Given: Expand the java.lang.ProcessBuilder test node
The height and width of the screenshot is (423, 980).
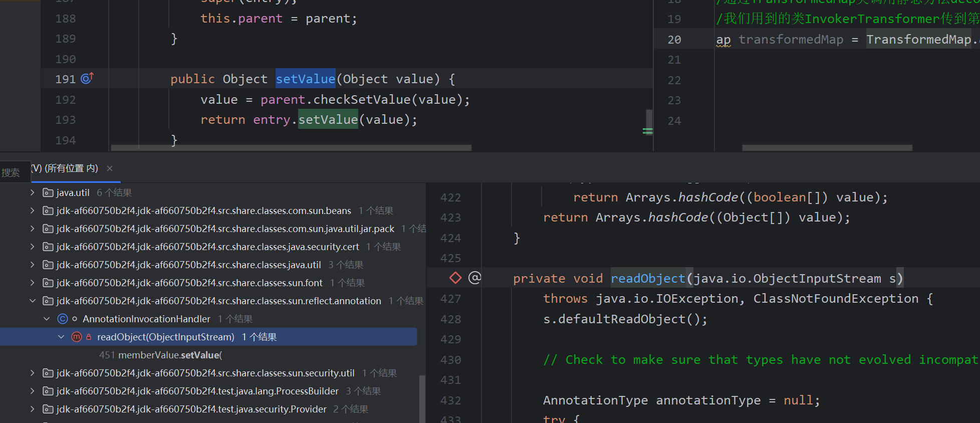Looking at the screenshot, I should pyautogui.click(x=33, y=391).
